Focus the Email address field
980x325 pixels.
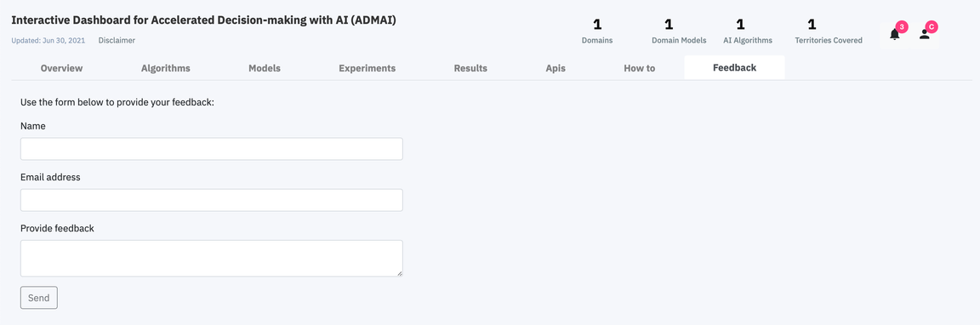pyautogui.click(x=211, y=200)
